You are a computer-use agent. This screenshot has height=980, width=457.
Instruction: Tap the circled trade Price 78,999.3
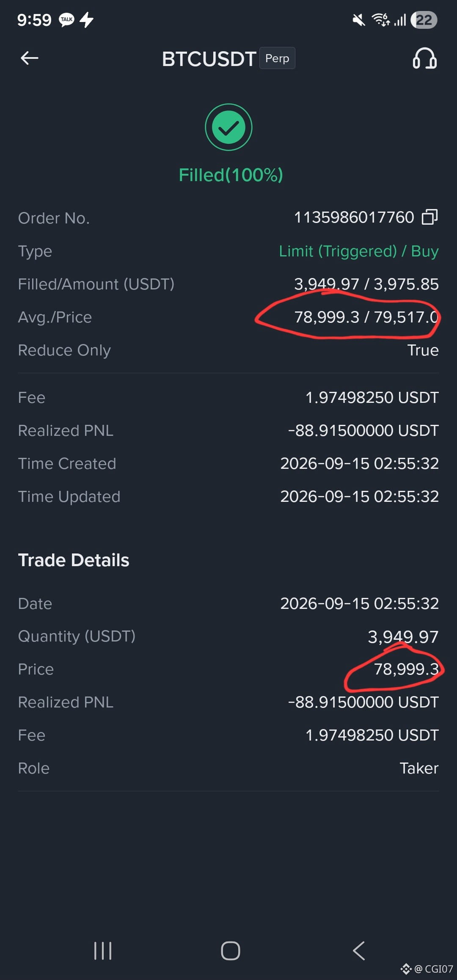(406, 669)
